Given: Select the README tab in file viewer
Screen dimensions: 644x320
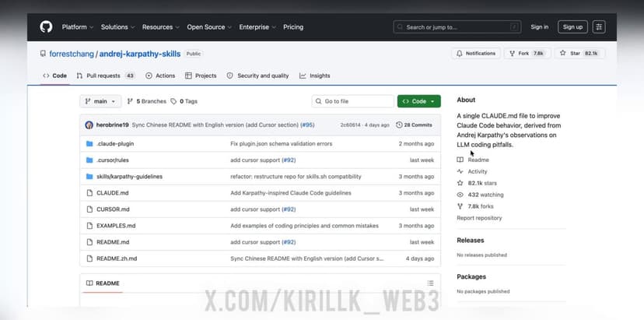Looking at the screenshot, I should coord(103,283).
